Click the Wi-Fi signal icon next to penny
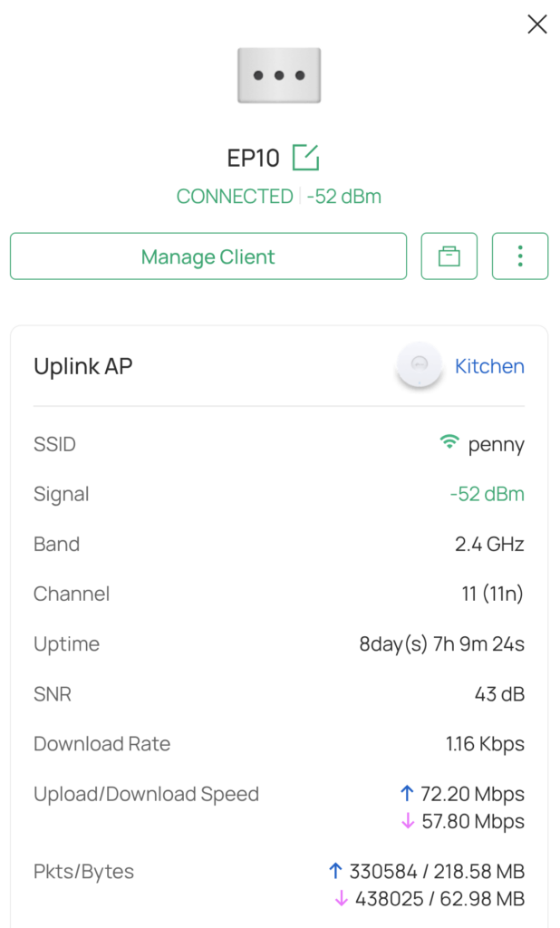Screen dimensions: 560x928 [x=449, y=443]
